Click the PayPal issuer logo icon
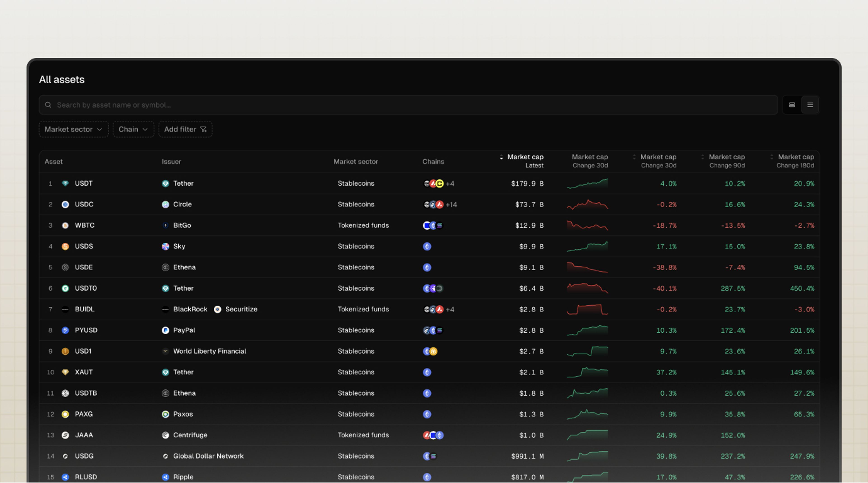 pyautogui.click(x=165, y=330)
